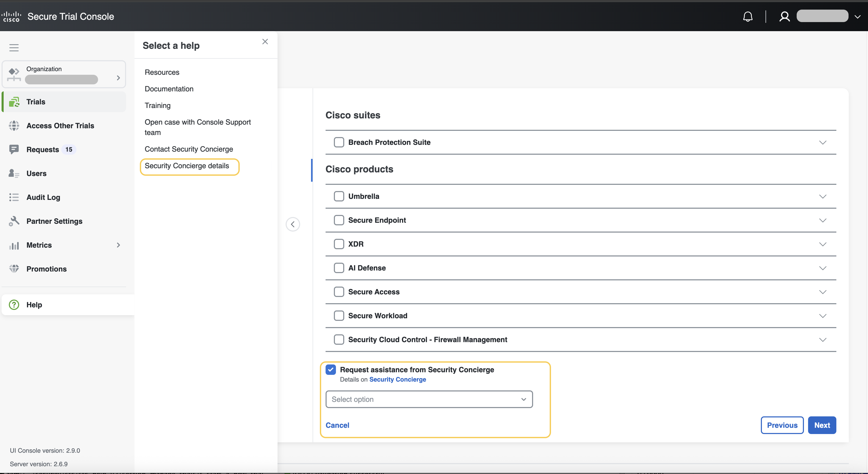Select Security Concierge details help item
The height and width of the screenshot is (474, 868).
click(x=187, y=166)
